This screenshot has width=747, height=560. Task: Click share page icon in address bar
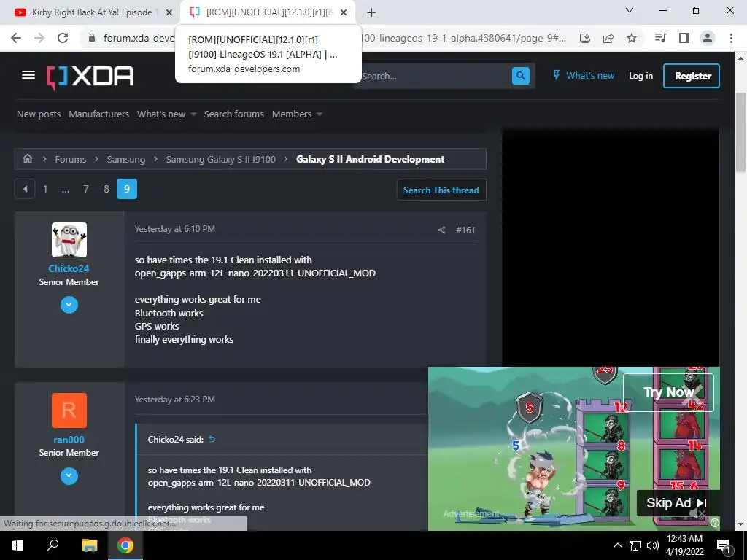point(608,38)
